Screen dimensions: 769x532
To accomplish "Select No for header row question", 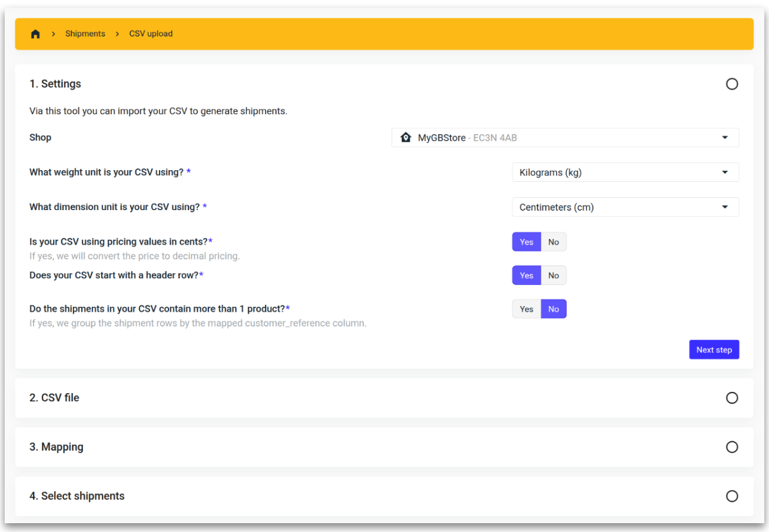I will (553, 275).
